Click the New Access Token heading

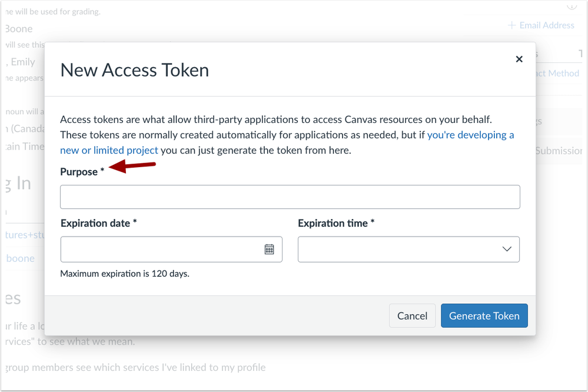(135, 70)
